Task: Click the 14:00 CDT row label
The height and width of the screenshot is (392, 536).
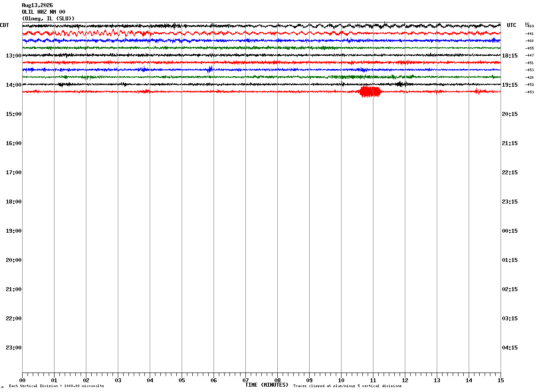Action: coord(14,85)
